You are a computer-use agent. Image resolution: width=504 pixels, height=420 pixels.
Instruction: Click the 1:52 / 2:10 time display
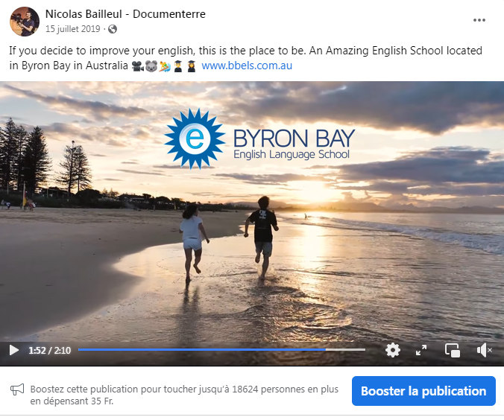click(x=49, y=350)
